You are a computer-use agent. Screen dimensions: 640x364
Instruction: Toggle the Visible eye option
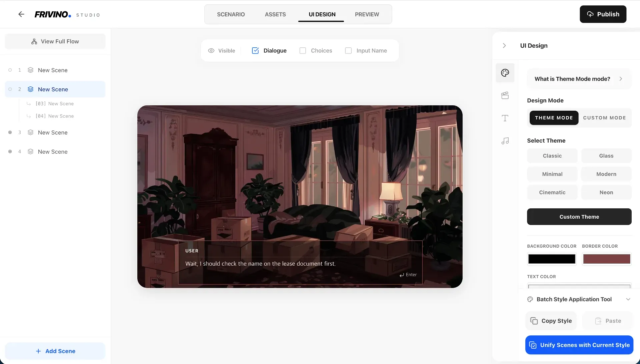(x=222, y=51)
